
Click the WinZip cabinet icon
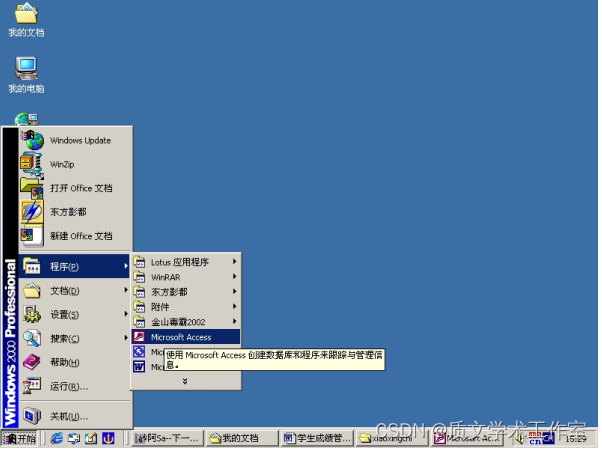click(x=31, y=164)
